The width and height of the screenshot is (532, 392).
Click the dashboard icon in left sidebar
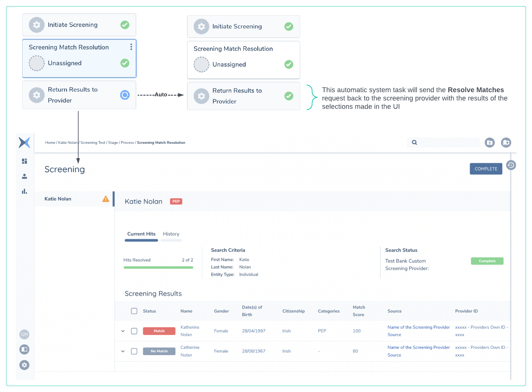[x=24, y=161]
